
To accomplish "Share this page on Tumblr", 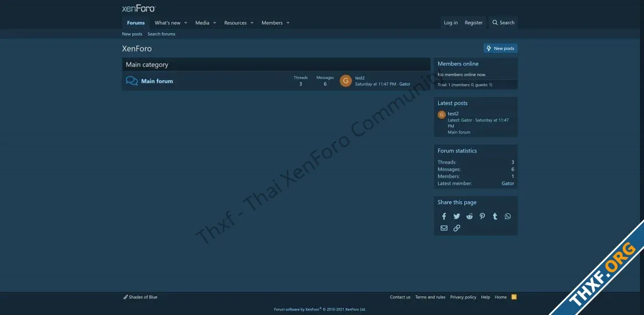I will pos(495,216).
